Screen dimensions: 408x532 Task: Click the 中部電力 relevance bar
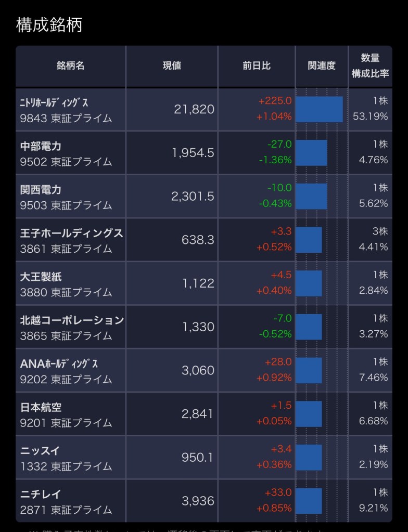tap(311, 153)
